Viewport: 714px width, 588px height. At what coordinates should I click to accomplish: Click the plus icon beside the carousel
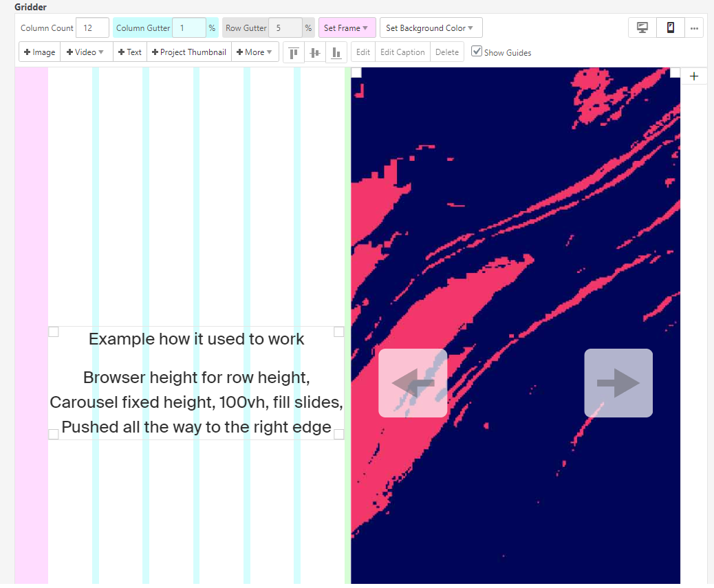693,76
